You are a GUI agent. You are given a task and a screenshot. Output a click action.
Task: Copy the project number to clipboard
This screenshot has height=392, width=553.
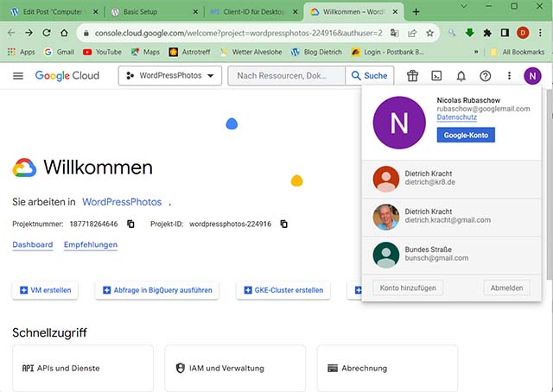[x=131, y=224]
